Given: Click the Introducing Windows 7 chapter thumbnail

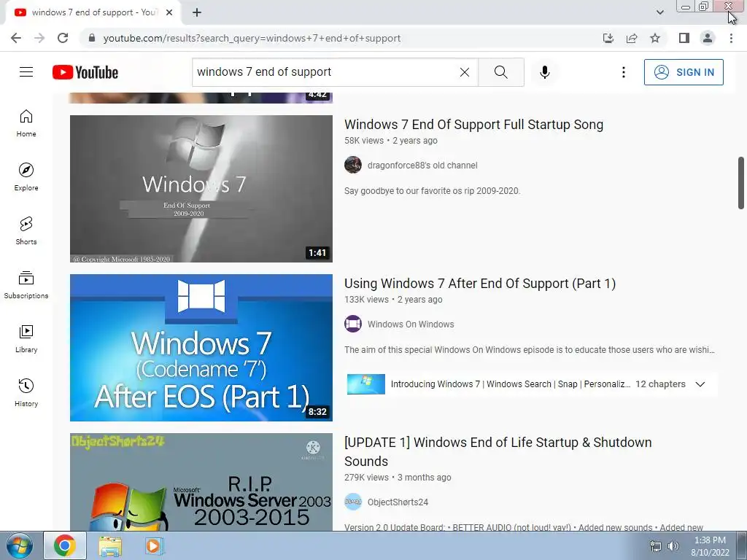Looking at the screenshot, I should (366, 384).
